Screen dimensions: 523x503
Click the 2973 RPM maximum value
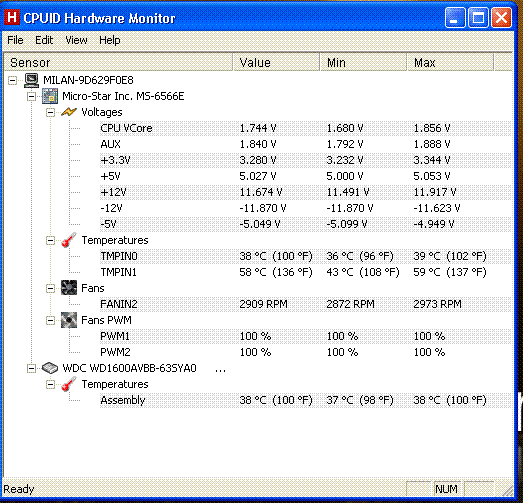click(x=438, y=304)
